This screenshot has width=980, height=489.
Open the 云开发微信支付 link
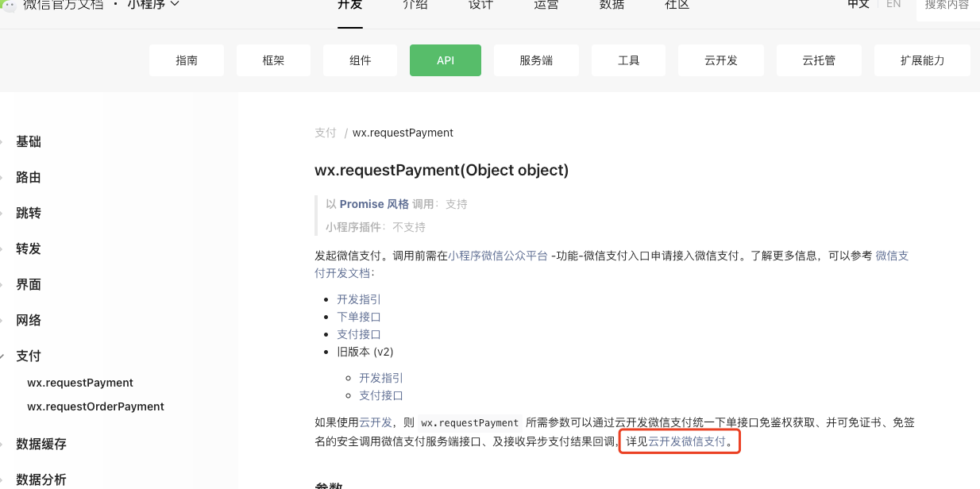coord(687,441)
